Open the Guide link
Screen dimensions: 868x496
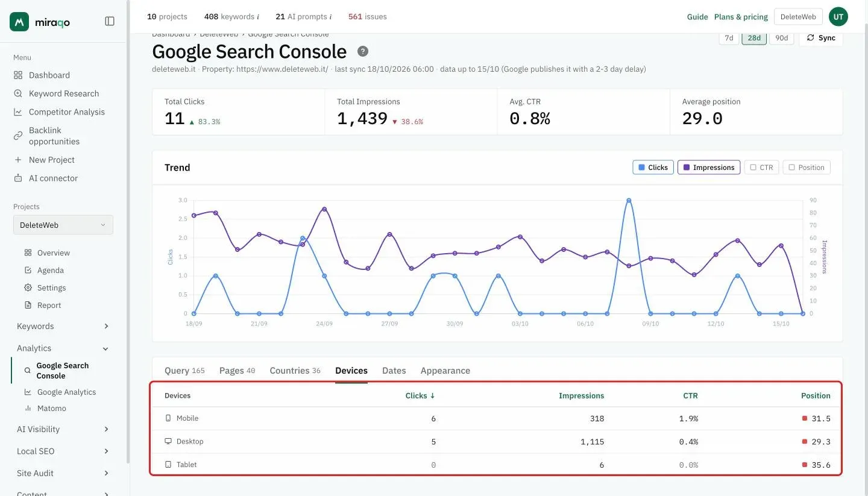click(697, 17)
